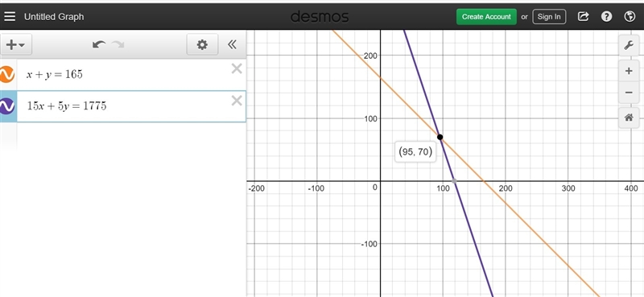Open the language globe menu
This screenshot has height=297, width=644.
pyautogui.click(x=630, y=16)
